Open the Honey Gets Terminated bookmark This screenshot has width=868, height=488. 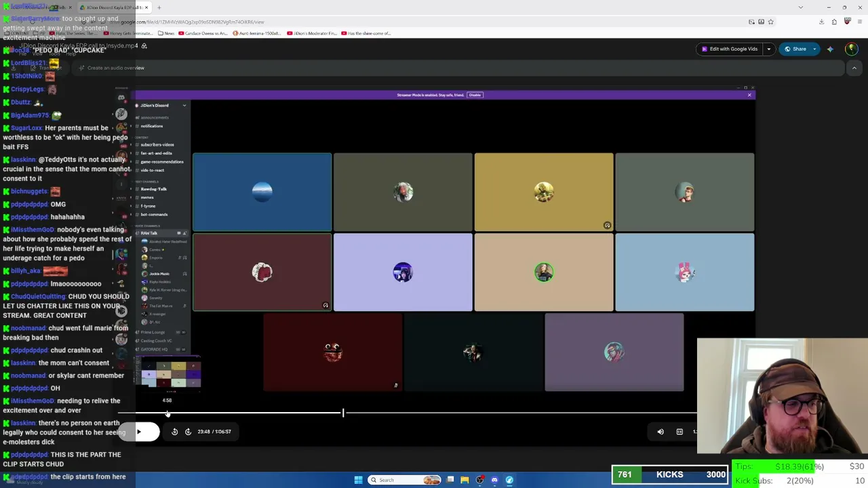tap(128, 33)
